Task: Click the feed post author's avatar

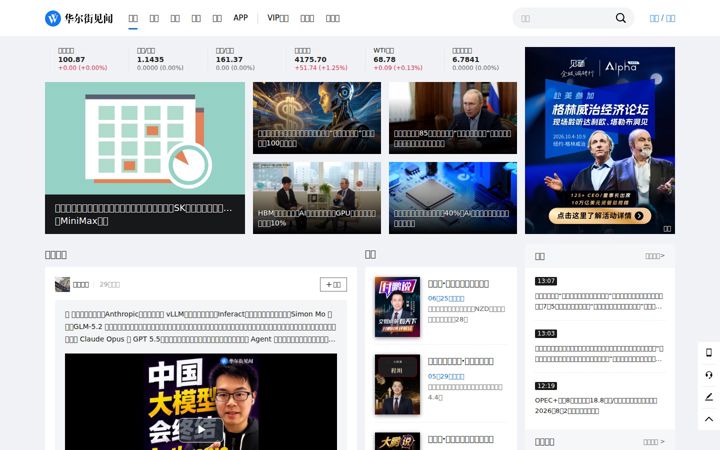Action: coord(62,284)
